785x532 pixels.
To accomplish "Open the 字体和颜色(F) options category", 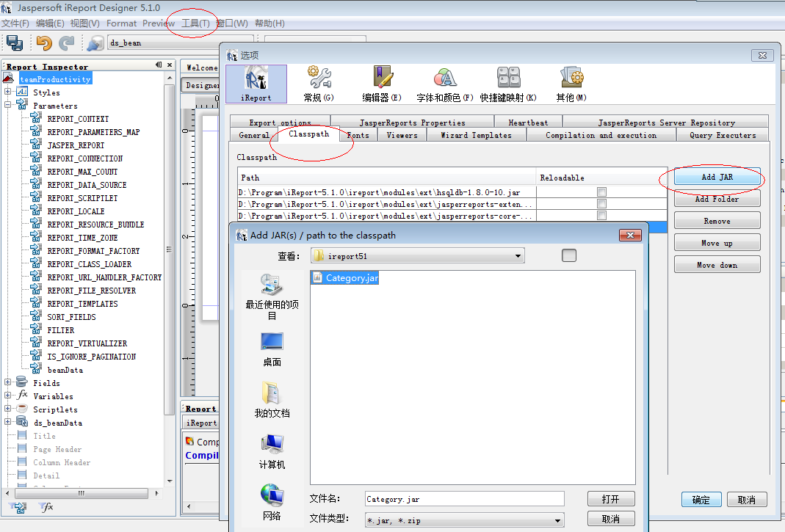I will [444, 84].
